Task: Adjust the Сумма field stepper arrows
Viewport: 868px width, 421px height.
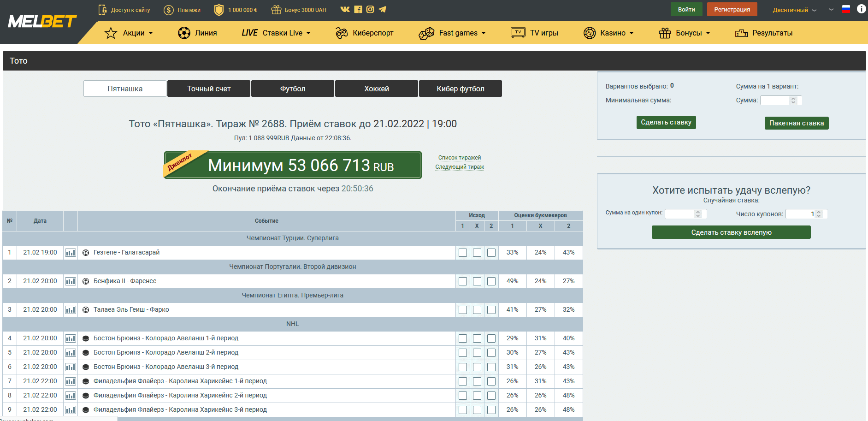Action: (x=793, y=101)
